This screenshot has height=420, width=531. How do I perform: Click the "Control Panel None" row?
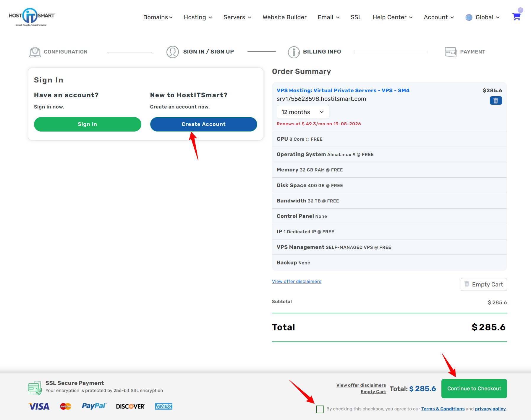click(x=389, y=216)
